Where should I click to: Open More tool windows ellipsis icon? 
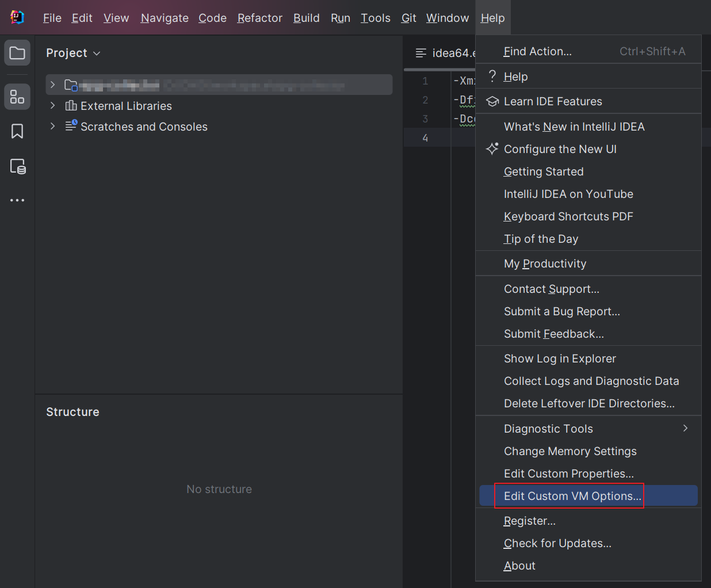17,200
